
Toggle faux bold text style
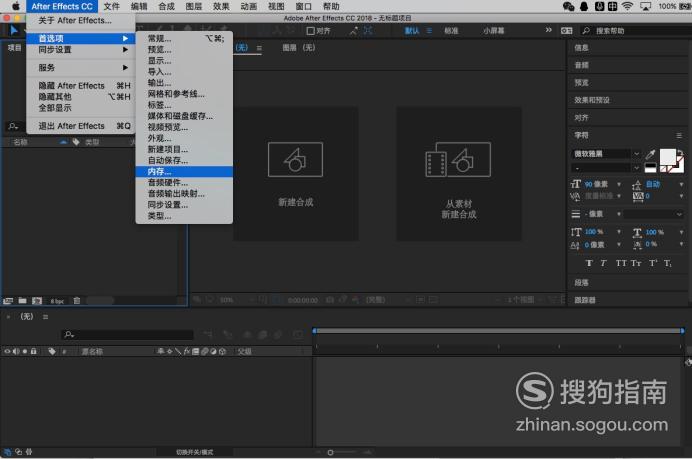[589, 263]
